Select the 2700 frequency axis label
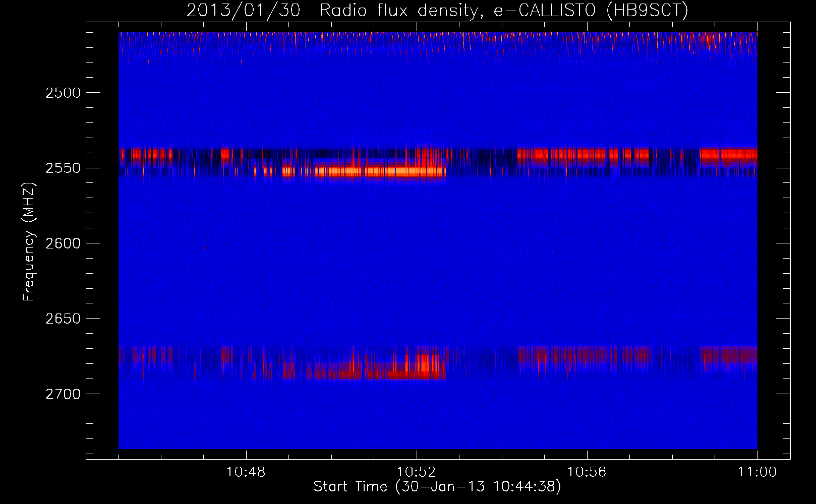The height and width of the screenshot is (504, 816). pyautogui.click(x=63, y=394)
